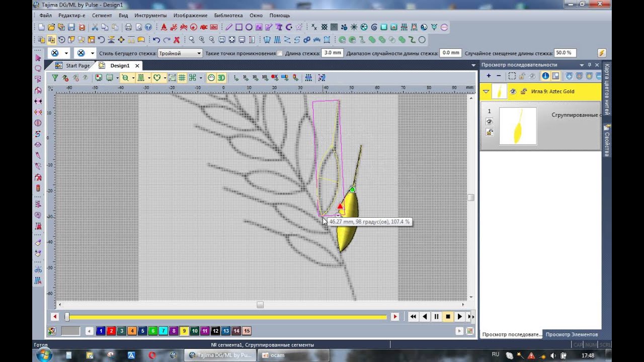Click the pink Select arrow tool
Image resolution: width=644 pixels, height=362 pixels.
[x=38, y=58]
